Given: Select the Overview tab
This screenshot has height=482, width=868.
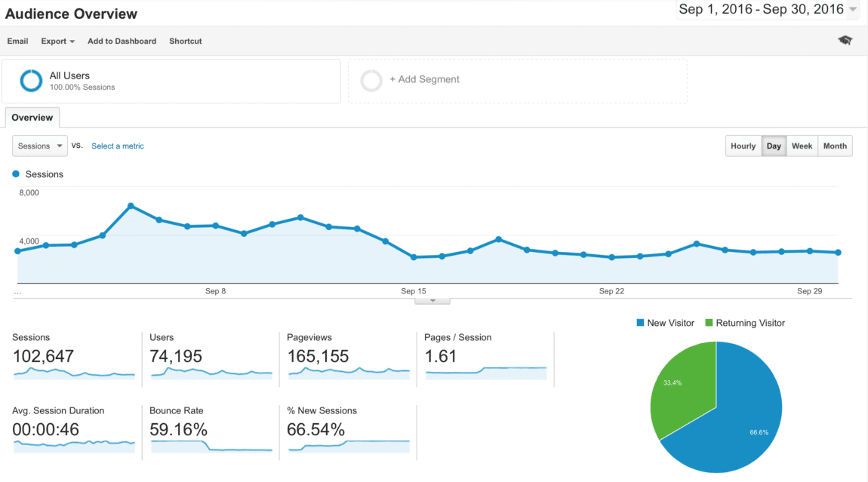Looking at the screenshot, I should point(32,118).
